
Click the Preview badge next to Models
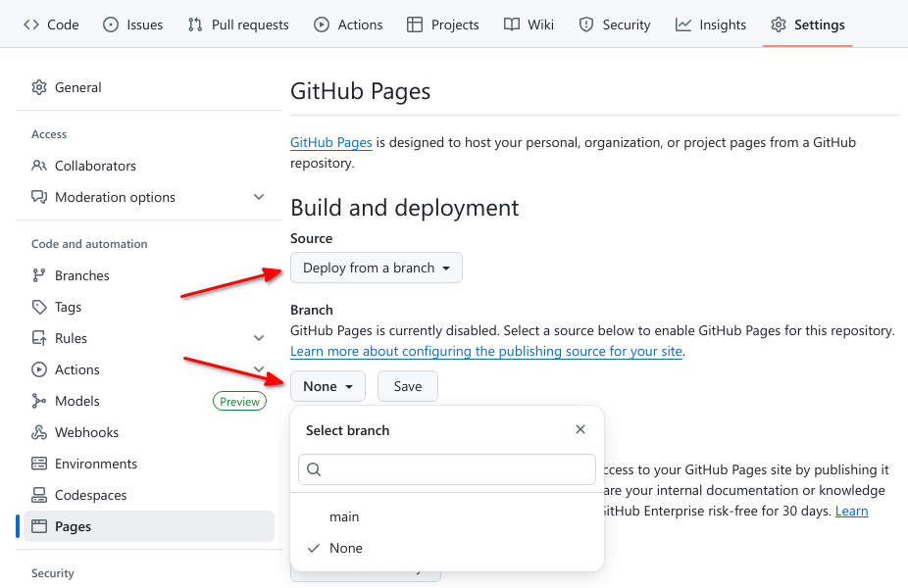pyautogui.click(x=239, y=401)
